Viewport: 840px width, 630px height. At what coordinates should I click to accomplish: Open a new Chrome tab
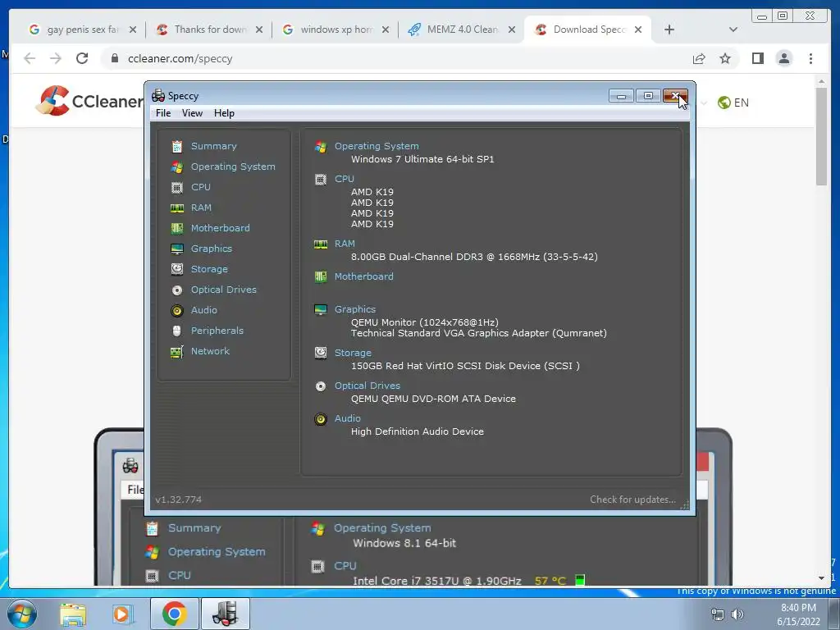(669, 30)
